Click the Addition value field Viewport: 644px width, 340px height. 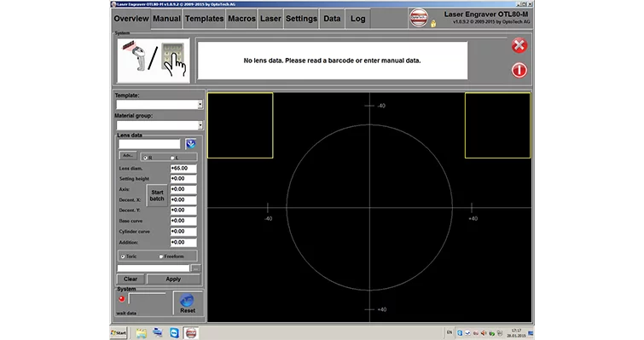[183, 242]
